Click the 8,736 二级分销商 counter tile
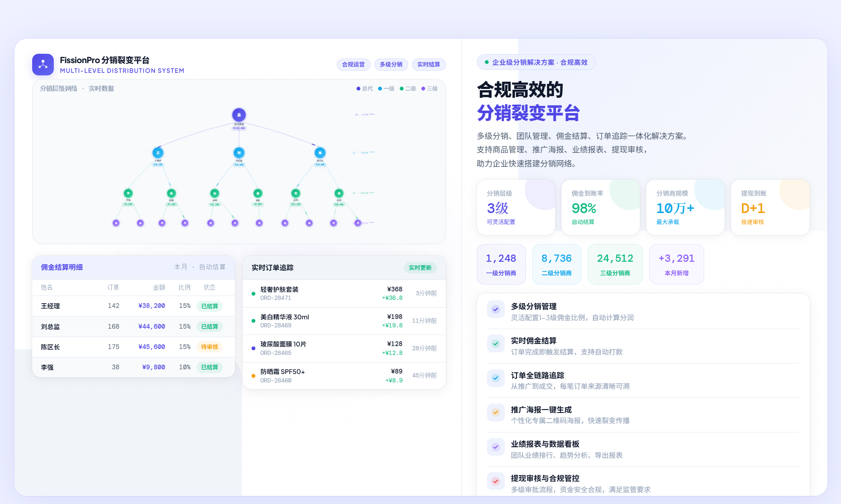 click(x=556, y=264)
